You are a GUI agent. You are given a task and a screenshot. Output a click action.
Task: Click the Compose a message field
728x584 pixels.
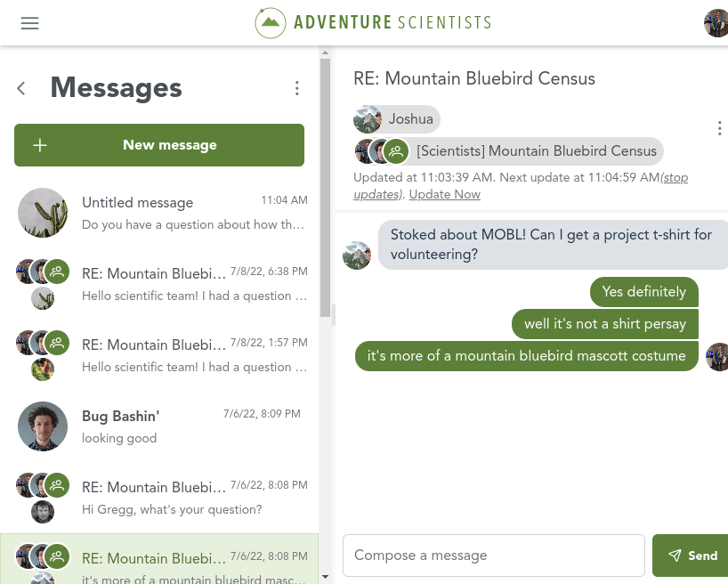[493, 556]
